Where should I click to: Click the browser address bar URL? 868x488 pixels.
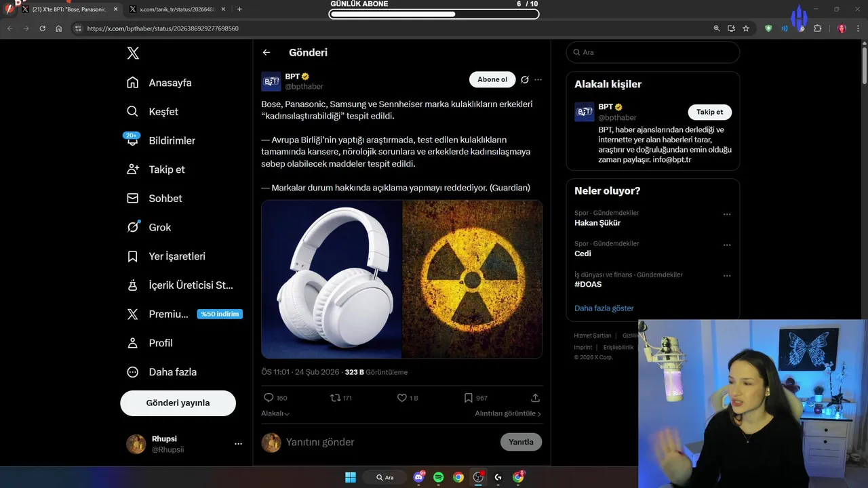pyautogui.click(x=163, y=28)
